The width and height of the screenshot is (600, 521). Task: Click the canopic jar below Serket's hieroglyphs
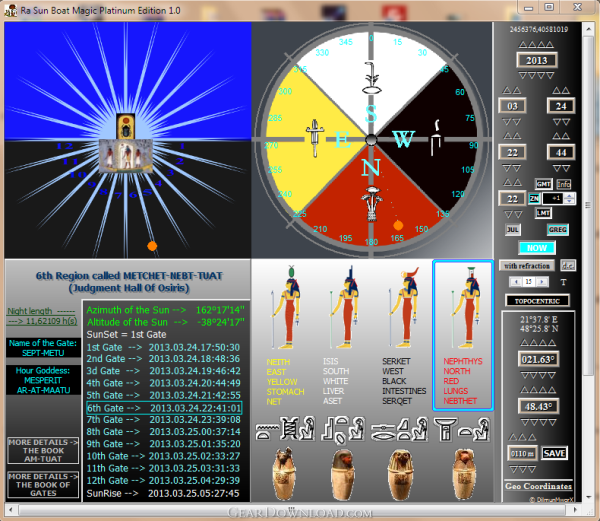[401, 474]
